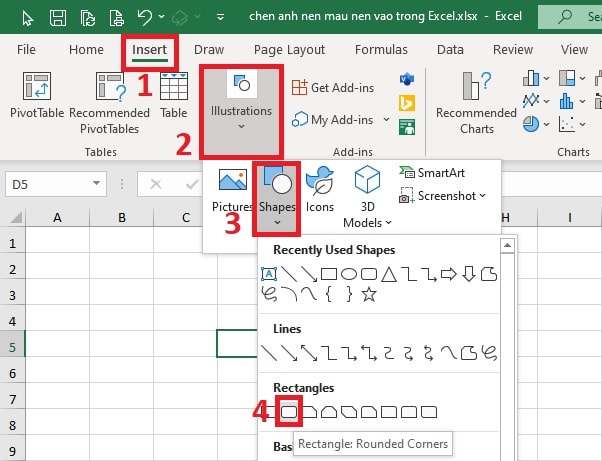
Task: Select the last shape in the Rectangles row
Action: click(429, 412)
